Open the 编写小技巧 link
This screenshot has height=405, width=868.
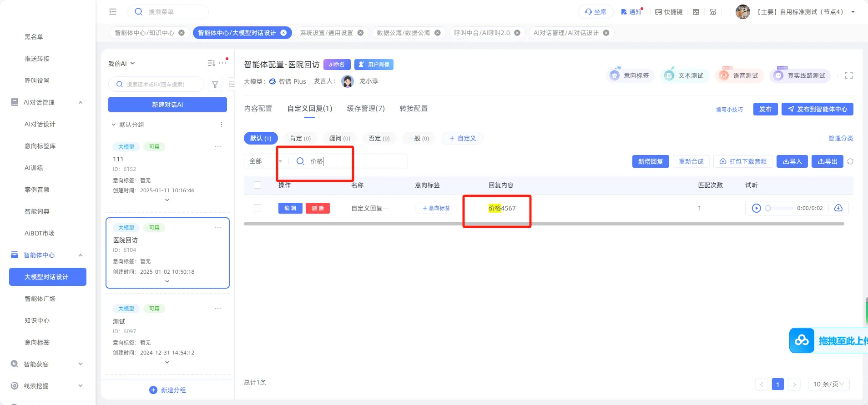point(729,110)
